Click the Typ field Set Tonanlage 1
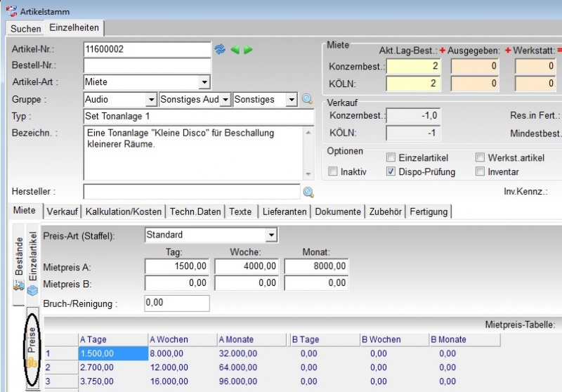Viewport: 562px width, 392px height. tap(199, 117)
